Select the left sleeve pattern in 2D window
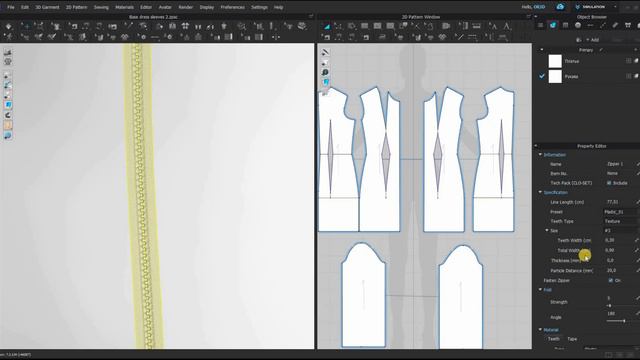This screenshot has width=640, height=360. click(x=363, y=296)
